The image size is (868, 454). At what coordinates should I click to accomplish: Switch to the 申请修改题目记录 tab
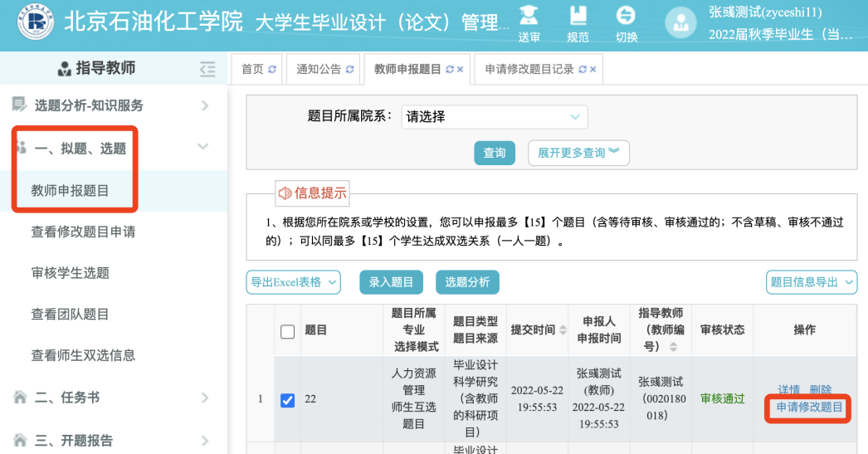pyautogui.click(x=529, y=70)
